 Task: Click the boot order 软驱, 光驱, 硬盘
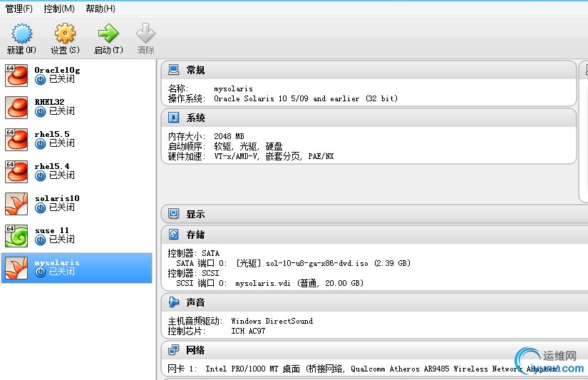pyautogui.click(x=248, y=146)
